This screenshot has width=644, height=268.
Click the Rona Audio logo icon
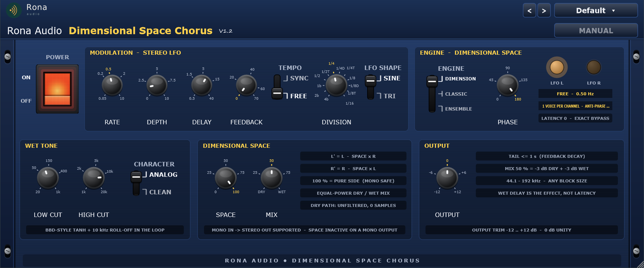14,10
